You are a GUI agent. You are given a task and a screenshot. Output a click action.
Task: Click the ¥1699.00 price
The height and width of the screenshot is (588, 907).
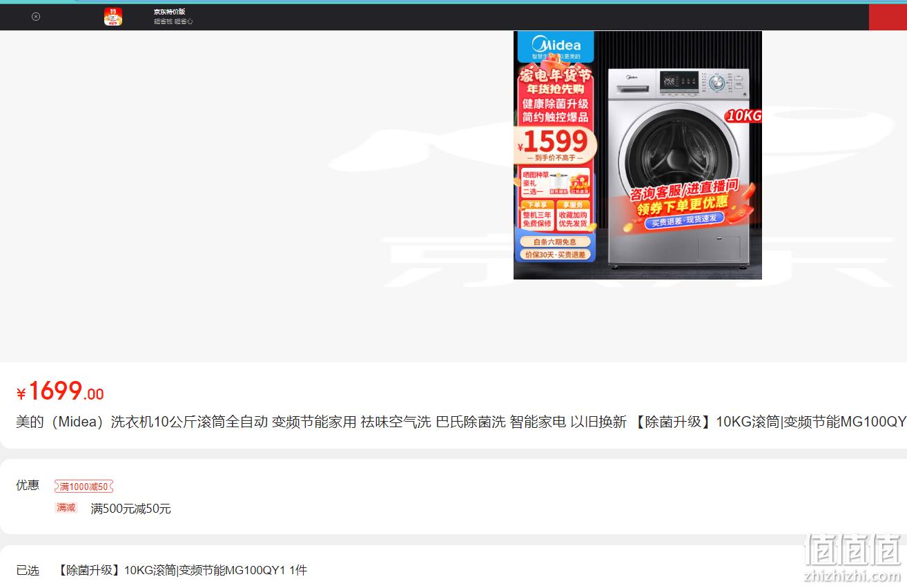60,392
